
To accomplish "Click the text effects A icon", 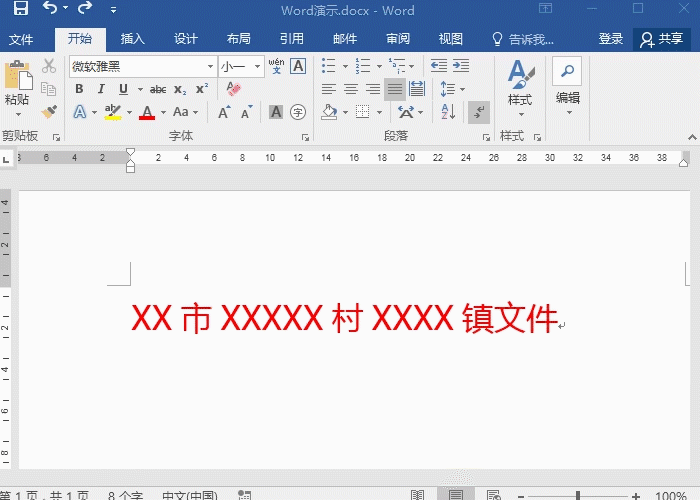I will coord(79,112).
